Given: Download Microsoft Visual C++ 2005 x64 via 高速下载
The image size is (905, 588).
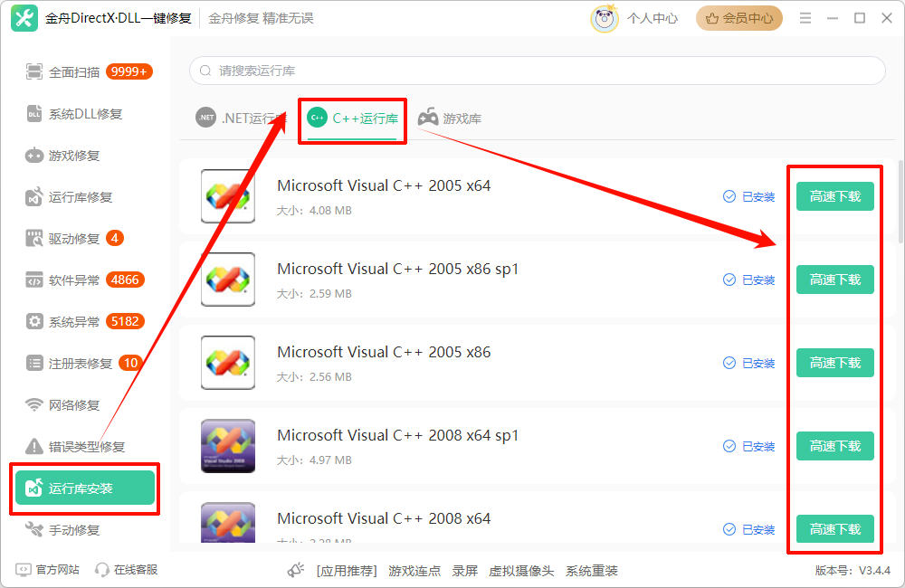Looking at the screenshot, I should [834, 196].
